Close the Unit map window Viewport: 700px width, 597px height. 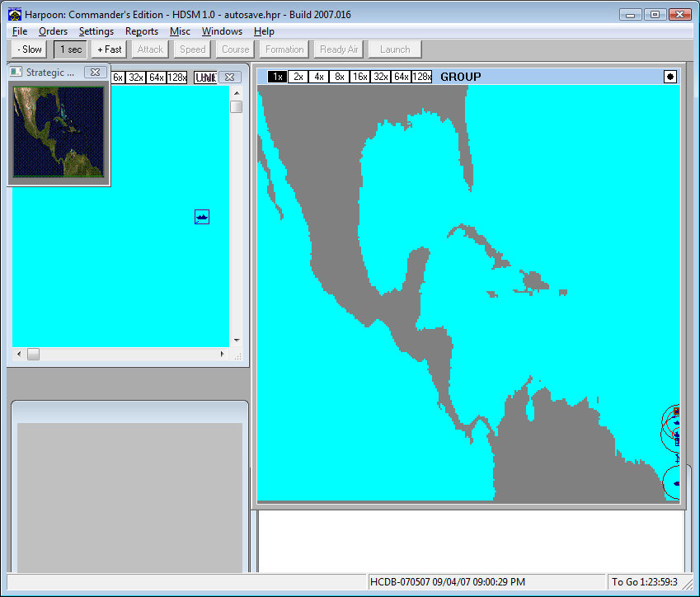coord(229,78)
